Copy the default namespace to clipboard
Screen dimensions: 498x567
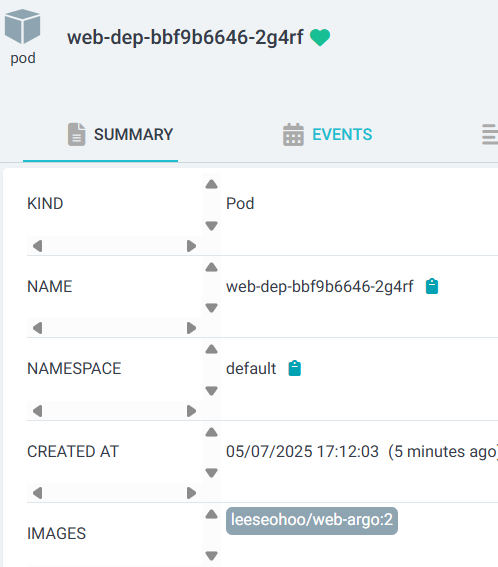tap(295, 368)
